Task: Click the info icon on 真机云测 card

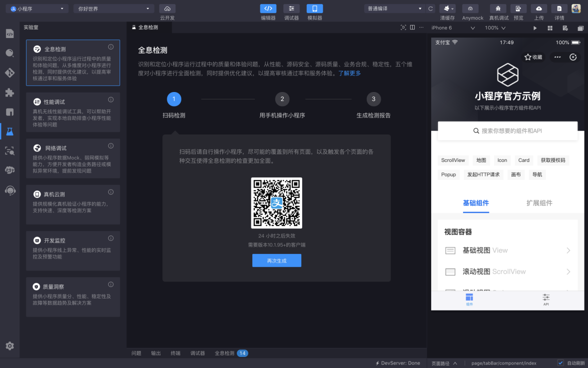Action: point(111,192)
